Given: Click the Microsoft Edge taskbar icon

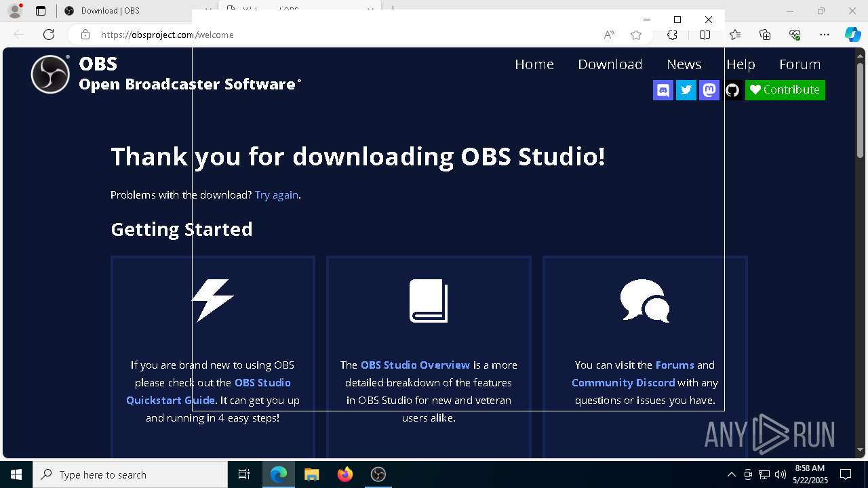Looking at the screenshot, I should 279,474.
